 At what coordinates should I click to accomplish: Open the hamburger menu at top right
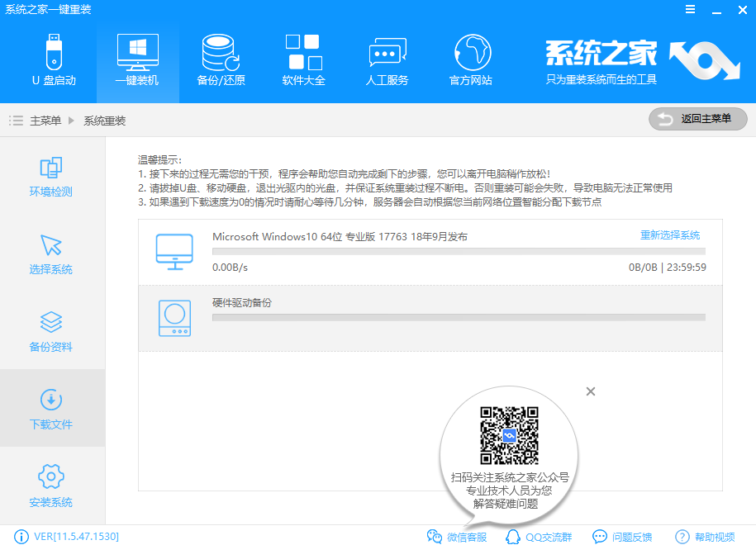pyautogui.click(x=692, y=9)
